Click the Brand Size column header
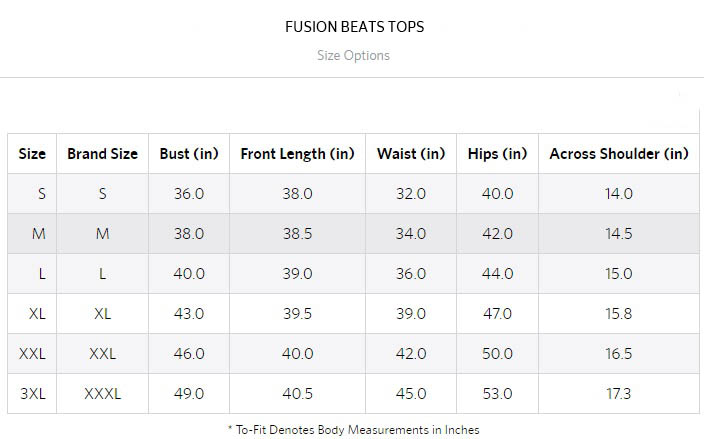704x439 pixels. (x=102, y=154)
